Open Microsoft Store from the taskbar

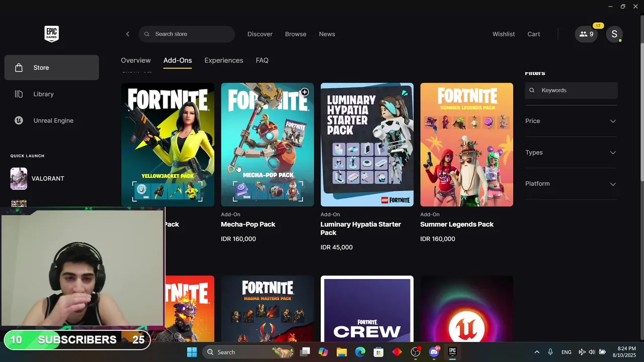378,352
